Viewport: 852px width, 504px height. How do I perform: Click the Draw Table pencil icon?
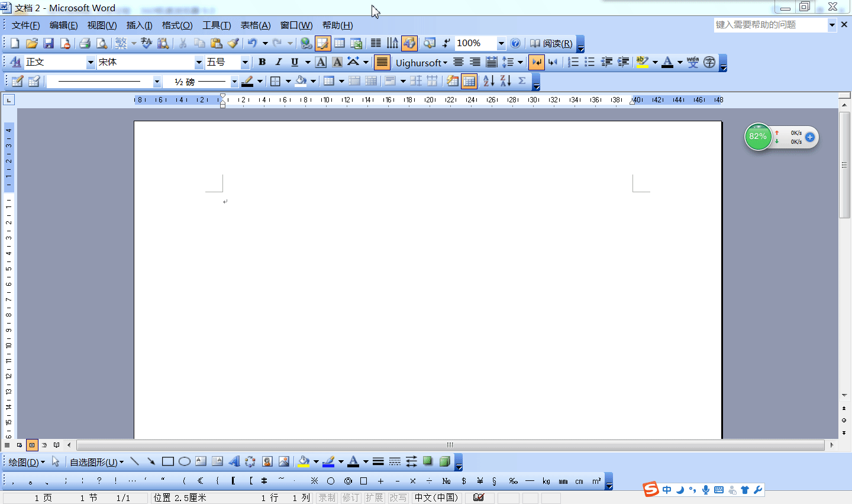(x=17, y=81)
